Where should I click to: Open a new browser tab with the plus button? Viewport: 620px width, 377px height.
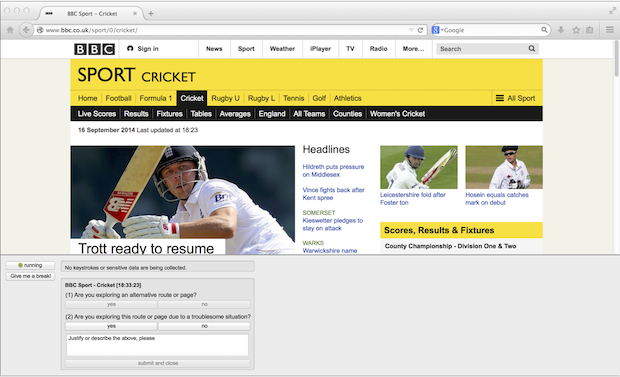click(151, 13)
